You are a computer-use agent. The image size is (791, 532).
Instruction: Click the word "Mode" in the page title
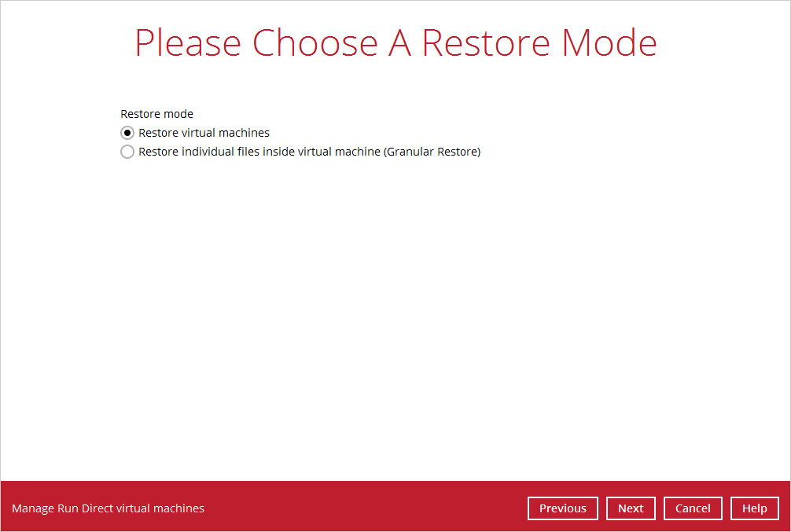pyautogui.click(x=609, y=43)
